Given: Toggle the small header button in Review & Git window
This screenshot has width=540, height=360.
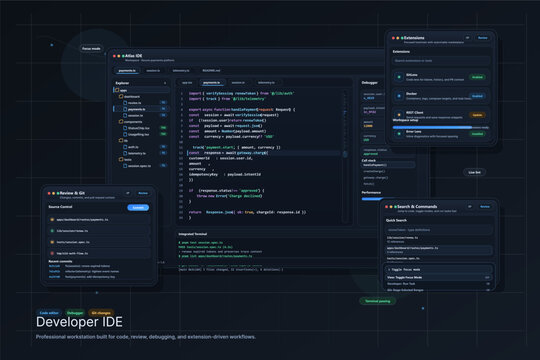Looking at the screenshot, I should click(x=128, y=193).
